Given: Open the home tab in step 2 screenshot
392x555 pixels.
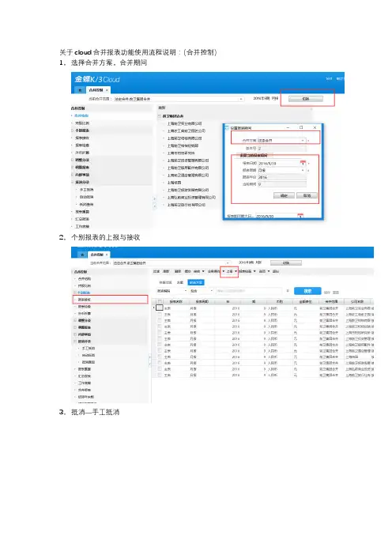Looking at the screenshot, I should click(82, 255).
